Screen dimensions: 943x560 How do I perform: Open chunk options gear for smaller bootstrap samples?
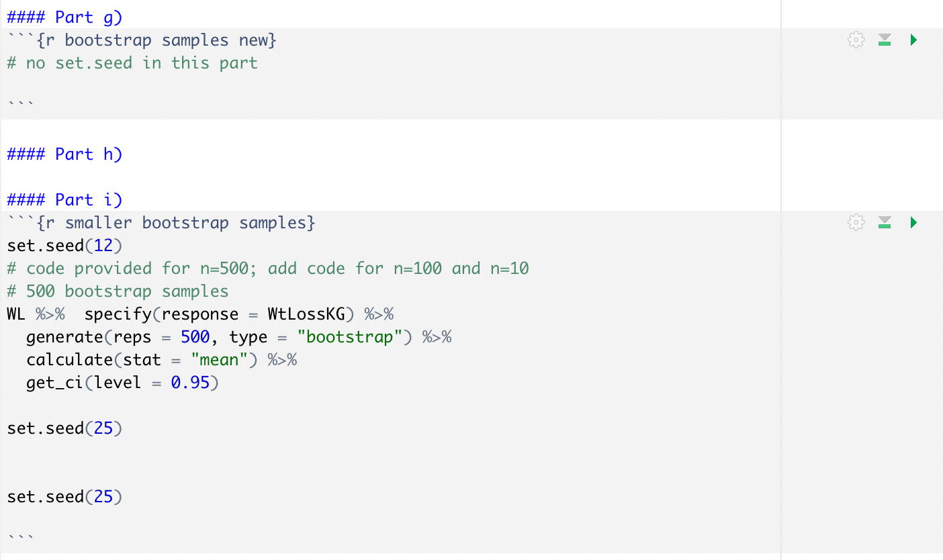(x=856, y=222)
